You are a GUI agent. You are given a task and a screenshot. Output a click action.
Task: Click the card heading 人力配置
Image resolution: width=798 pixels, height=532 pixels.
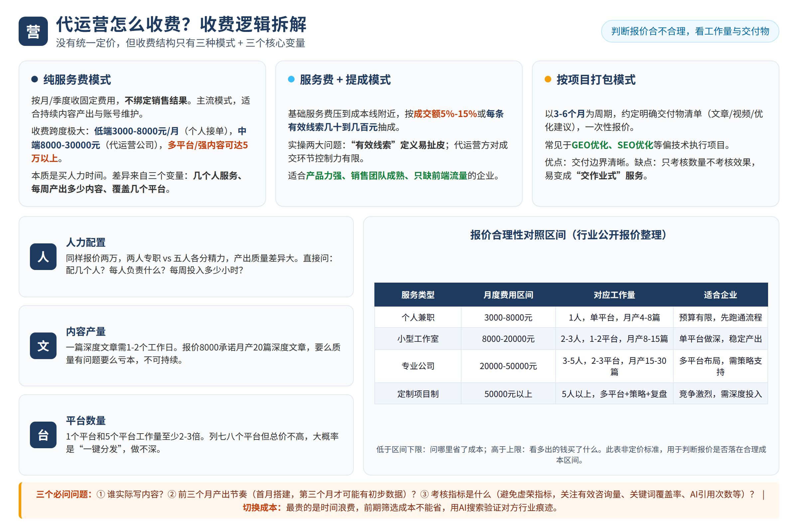(85, 242)
